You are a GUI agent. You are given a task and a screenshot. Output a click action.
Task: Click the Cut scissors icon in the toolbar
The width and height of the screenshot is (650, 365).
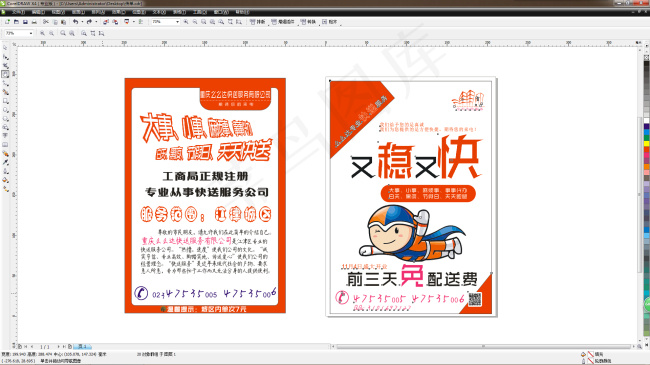tap(46, 22)
